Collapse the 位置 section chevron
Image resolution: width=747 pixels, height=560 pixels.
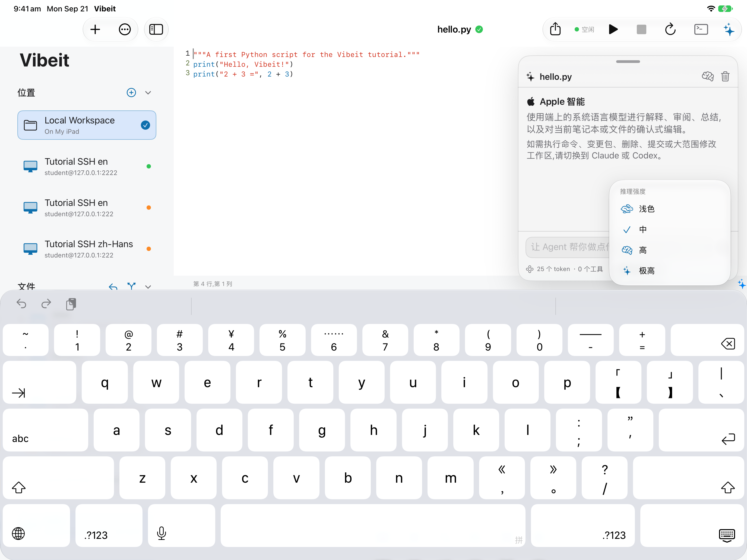(x=148, y=93)
